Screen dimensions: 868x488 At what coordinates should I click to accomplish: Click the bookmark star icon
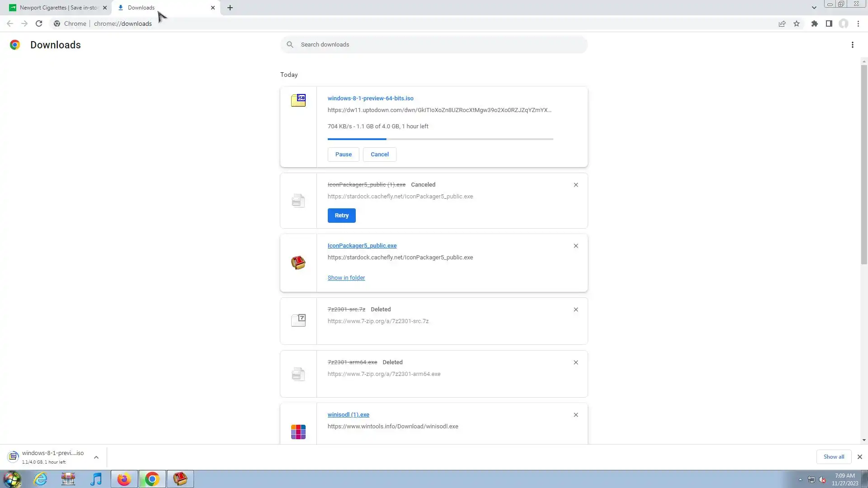tap(797, 23)
